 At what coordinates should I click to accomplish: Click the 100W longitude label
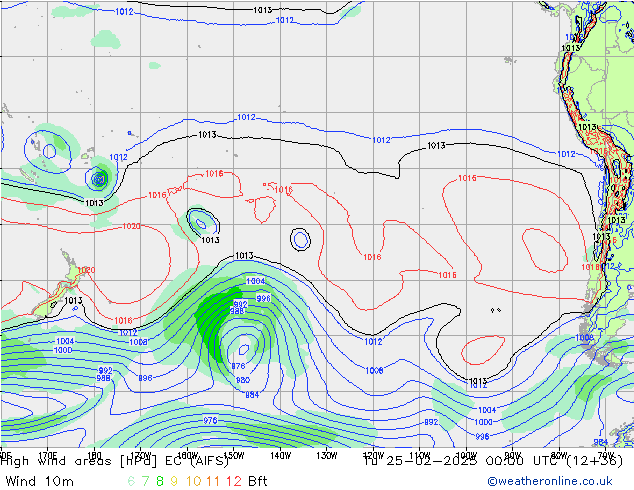pos(466,455)
